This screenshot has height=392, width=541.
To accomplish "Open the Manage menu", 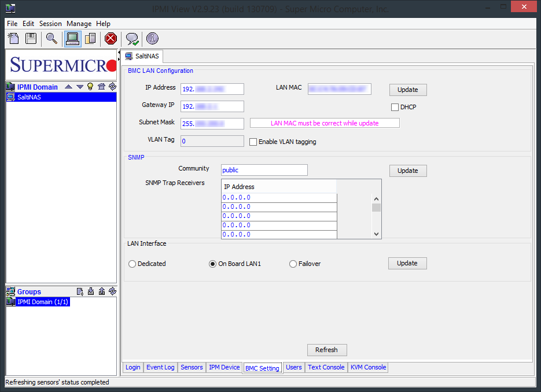I will tap(79, 24).
